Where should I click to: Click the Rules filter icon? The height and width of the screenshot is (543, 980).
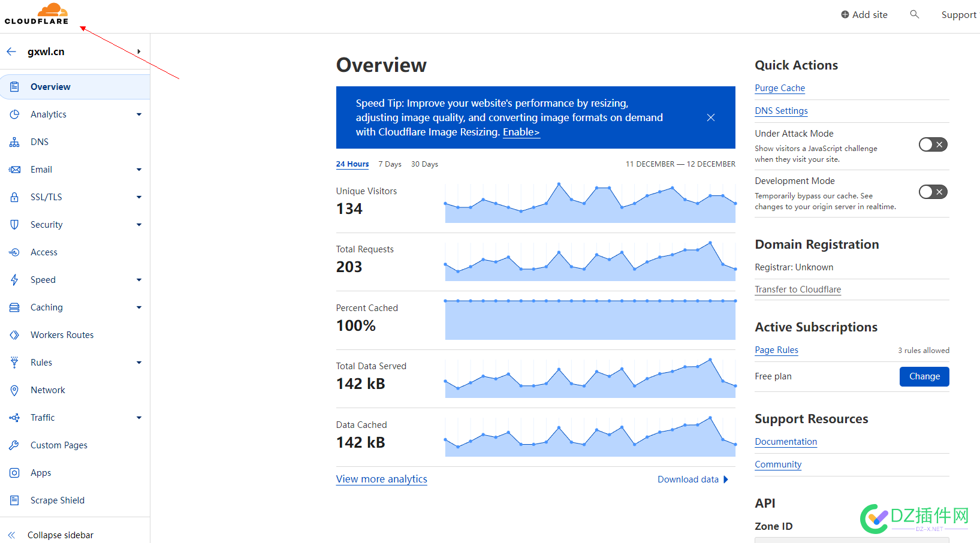(x=14, y=363)
